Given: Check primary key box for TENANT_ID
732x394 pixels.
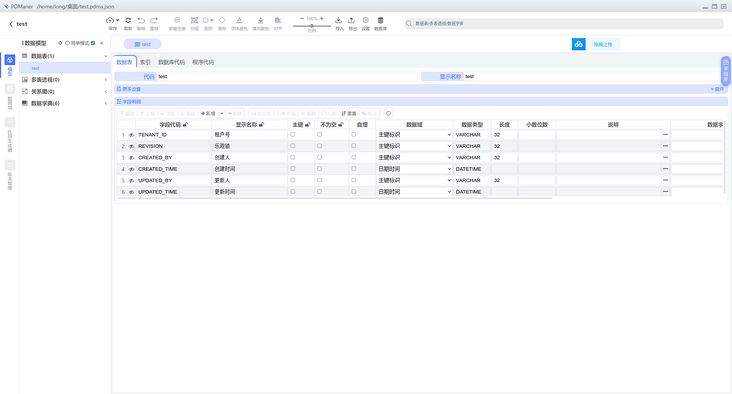Looking at the screenshot, I should tap(293, 134).
